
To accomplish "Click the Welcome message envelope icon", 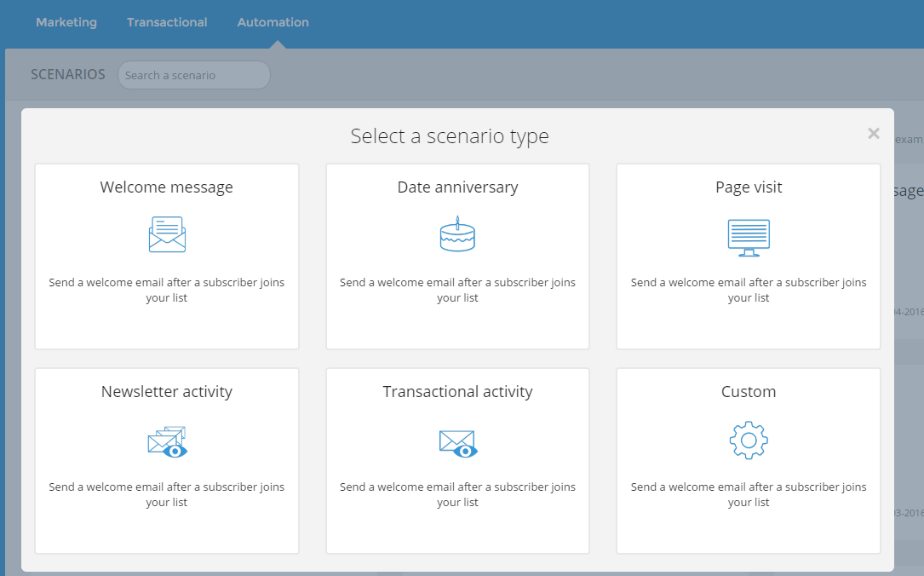I will (167, 234).
